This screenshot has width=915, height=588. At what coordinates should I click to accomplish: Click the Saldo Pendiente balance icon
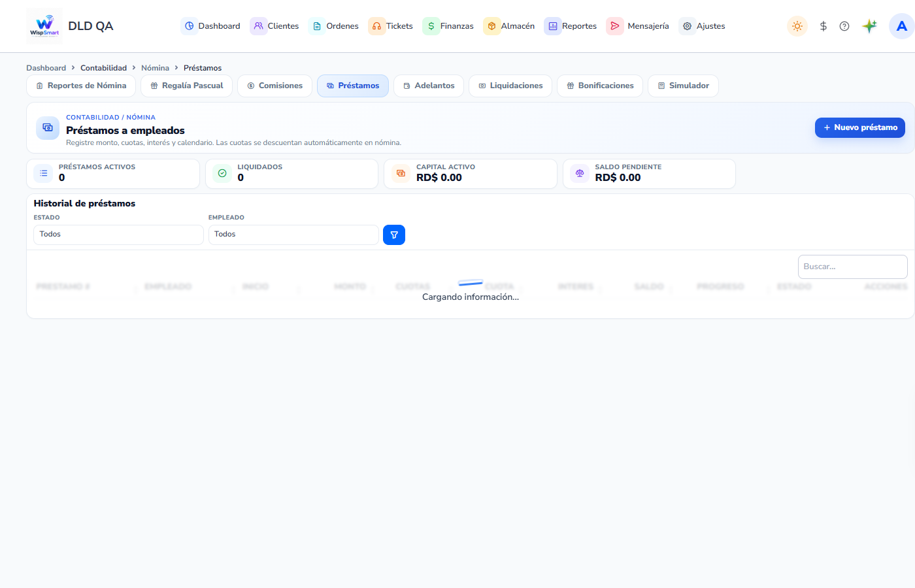click(x=580, y=173)
